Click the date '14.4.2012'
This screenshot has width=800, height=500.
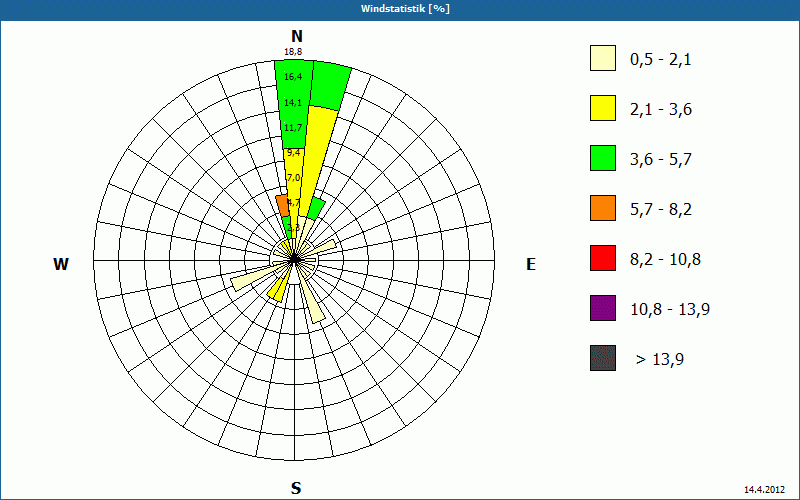click(764, 489)
